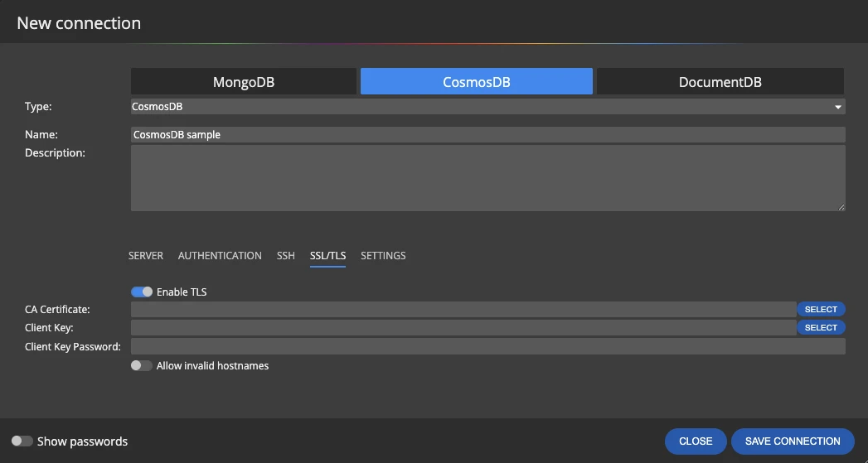The image size is (868, 463).
Task: Click inside the Description text area
Action: point(487,178)
